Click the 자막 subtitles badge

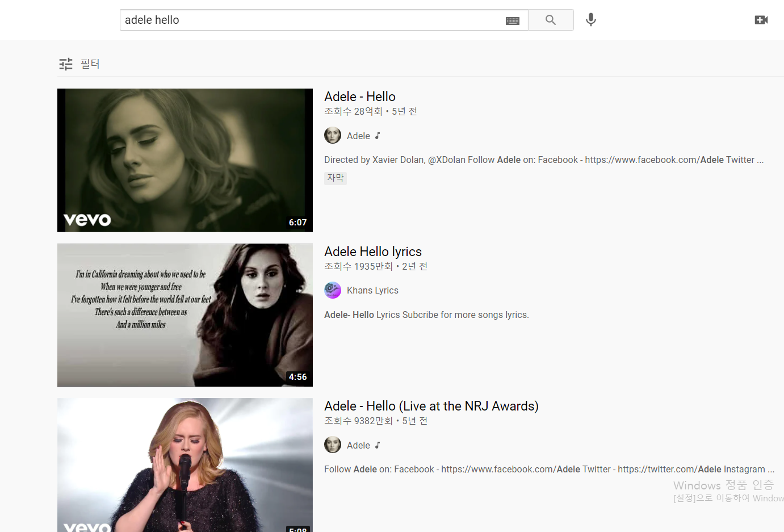point(336,178)
